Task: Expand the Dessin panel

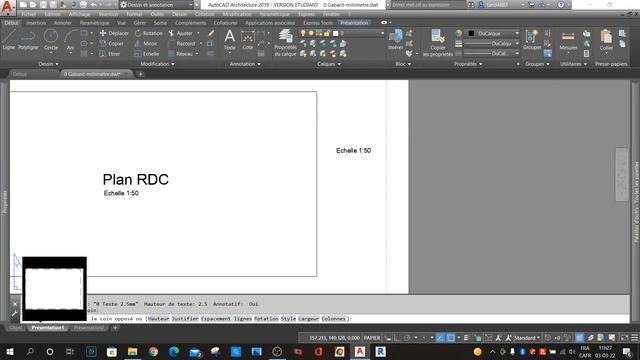Action: (48, 64)
